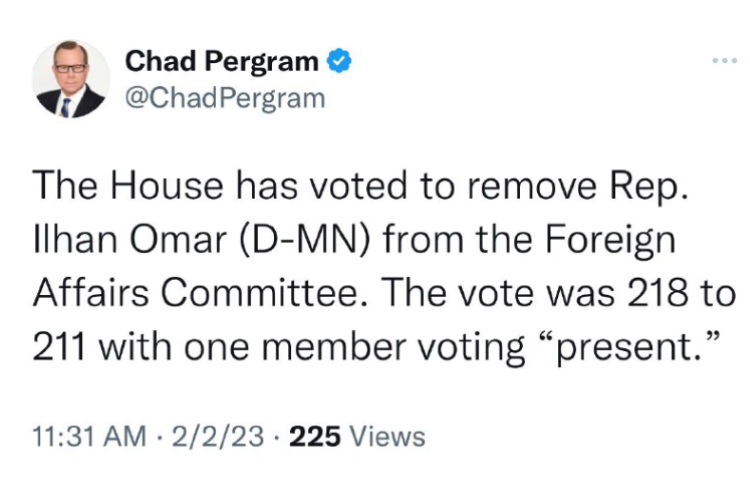
Task: Click Chad Pergram's profile avatar photo
Action: pyautogui.click(x=71, y=79)
